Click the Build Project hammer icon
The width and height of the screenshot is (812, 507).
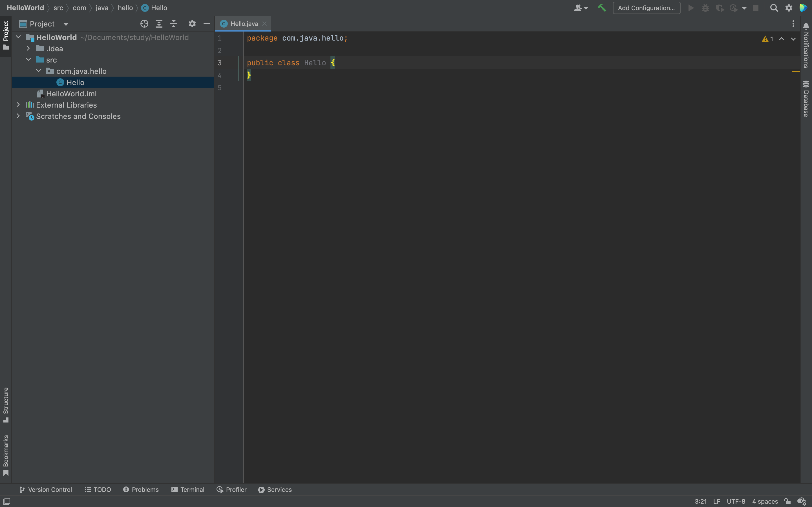click(602, 8)
